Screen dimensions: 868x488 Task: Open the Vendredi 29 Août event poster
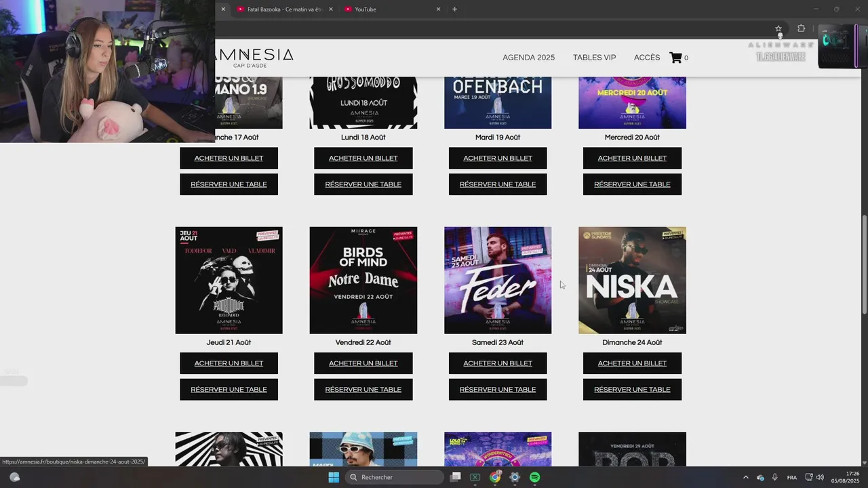click(632, 449)
